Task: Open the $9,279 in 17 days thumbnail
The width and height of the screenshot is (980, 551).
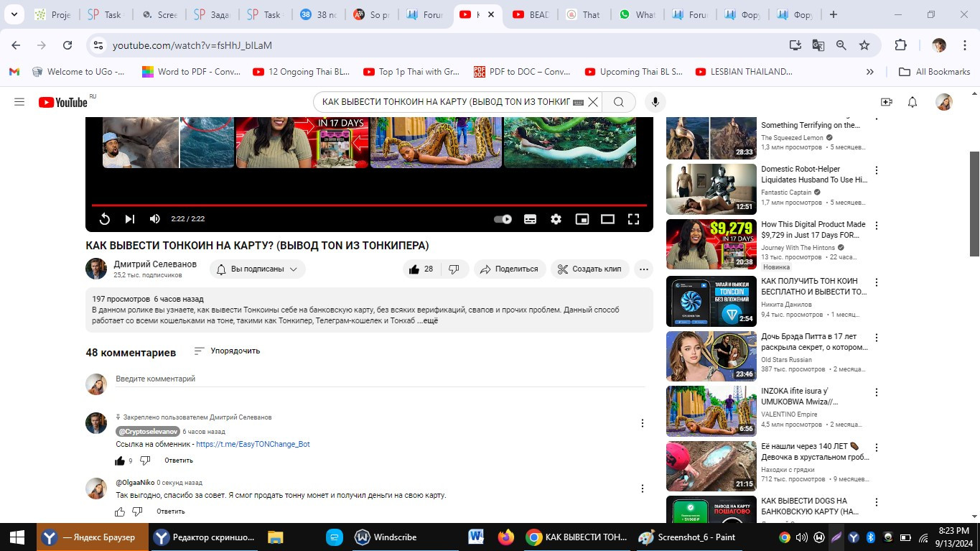Action: 711,244
